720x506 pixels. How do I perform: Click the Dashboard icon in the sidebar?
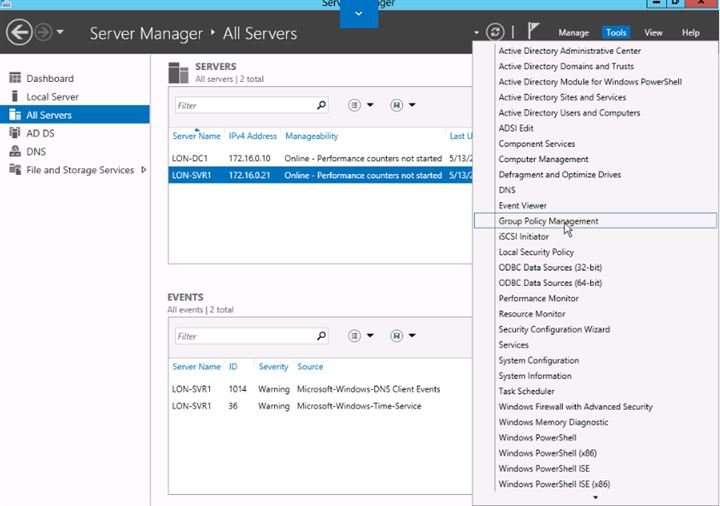point(14,78)
